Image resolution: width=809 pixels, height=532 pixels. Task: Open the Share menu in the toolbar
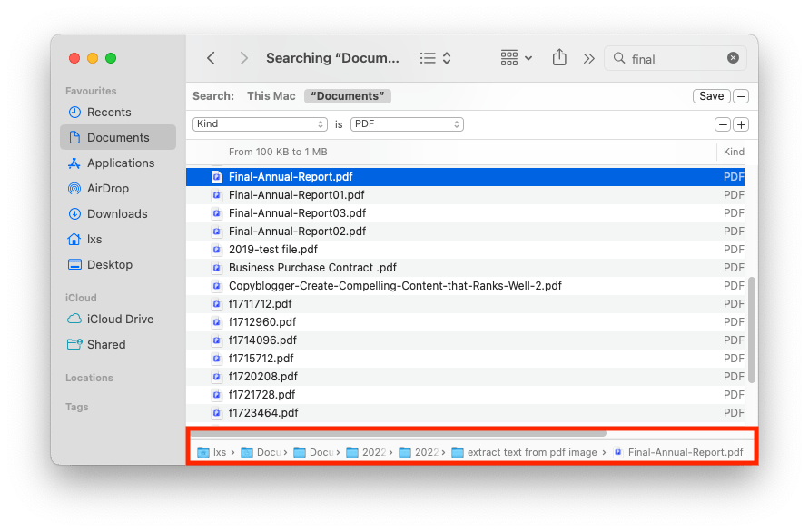pos(559,57)
